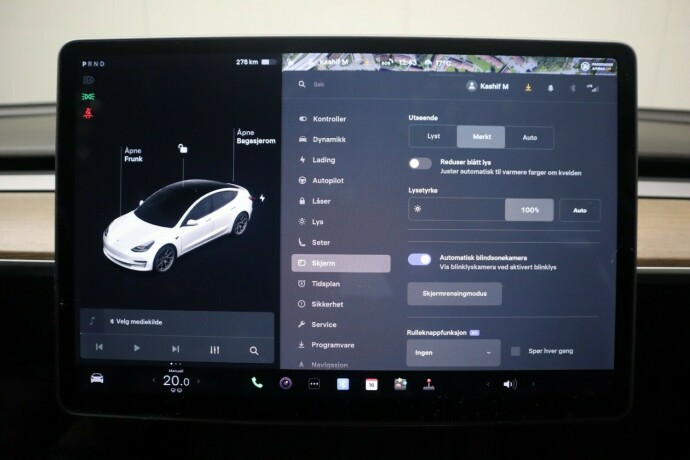This screenshot has height=460, width=690.
Task: Toggle Automatisk blindsonekamera switch
Action: 419,260
